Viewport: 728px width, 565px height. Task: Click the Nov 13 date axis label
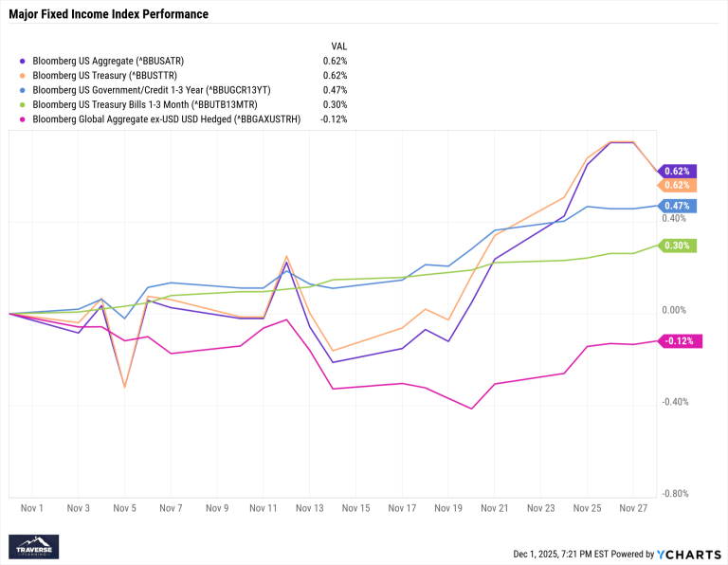[310, 508]
